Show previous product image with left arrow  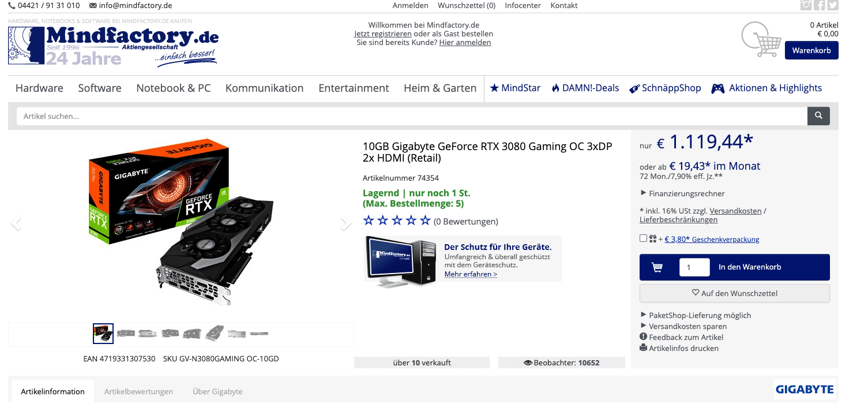tap(16, 223)
